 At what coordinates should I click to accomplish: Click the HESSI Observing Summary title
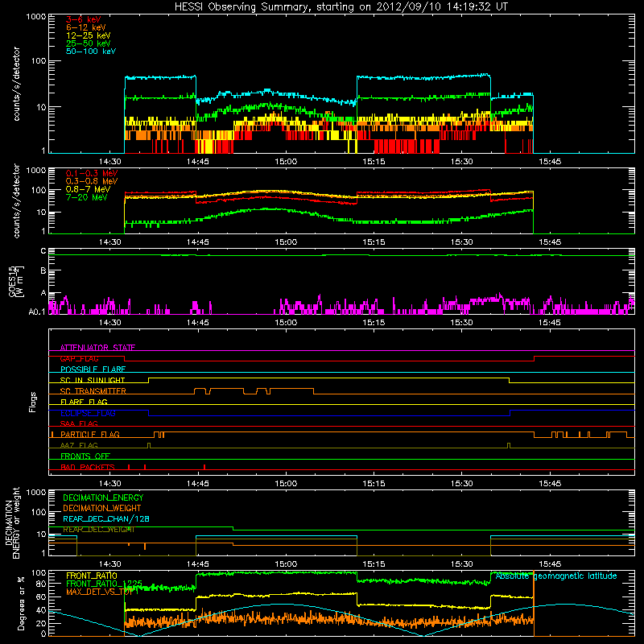coord(341,7)
